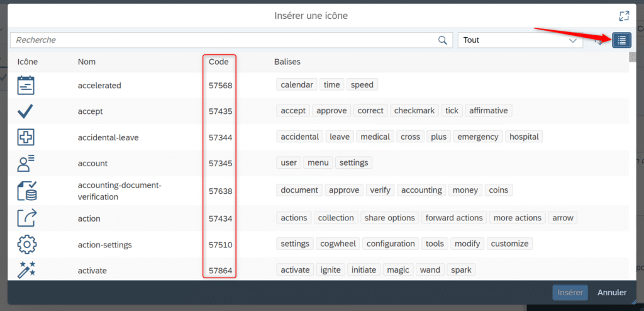This screenshot has width=644, height=311.
Task: Click the 'menu' tag
Action: click(x=318, y=162)
